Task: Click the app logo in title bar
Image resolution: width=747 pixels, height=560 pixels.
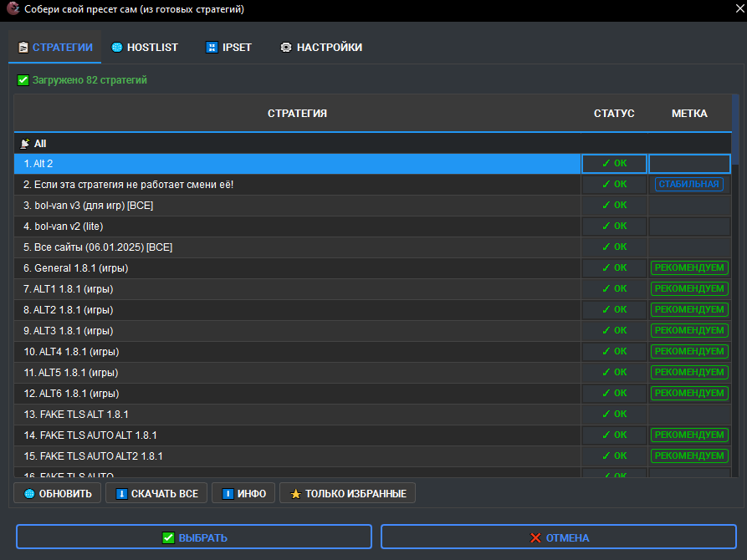Action: (x=13, y=8)
